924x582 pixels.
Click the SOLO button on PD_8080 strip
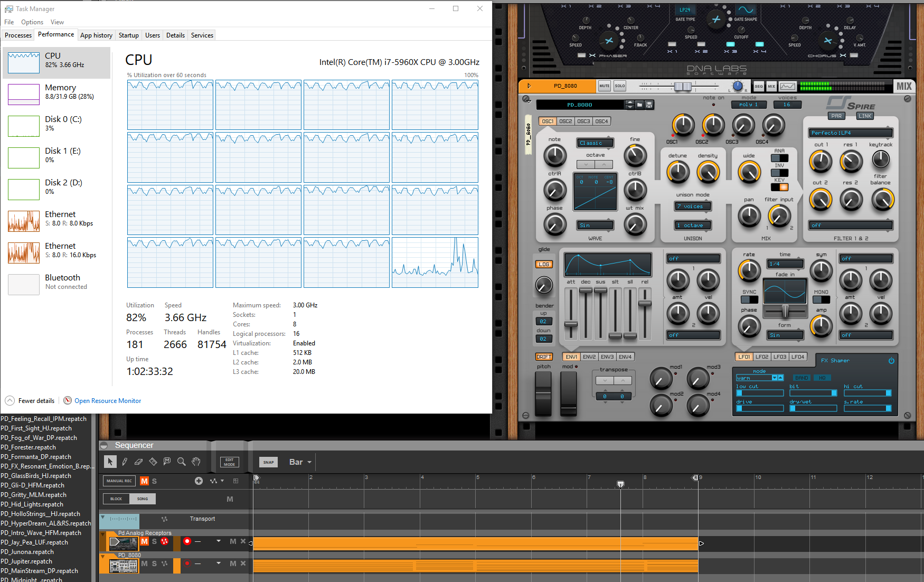pos(620,86)
